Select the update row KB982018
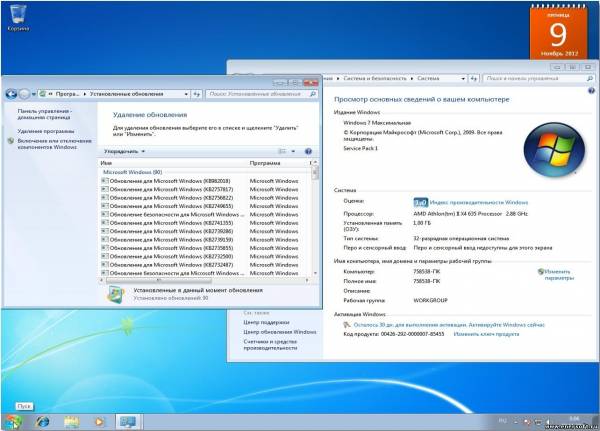600x431 pixels. pos(204,181)
